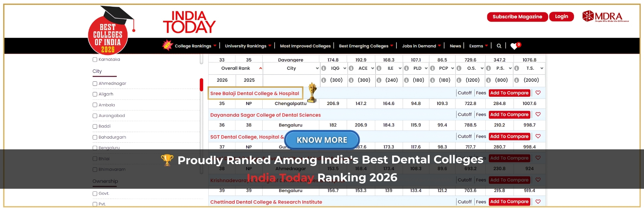This screenshot has width=644, height=211.
Task: View Cutoff for Sree Balaji Dental College
Action: [465, 93]
